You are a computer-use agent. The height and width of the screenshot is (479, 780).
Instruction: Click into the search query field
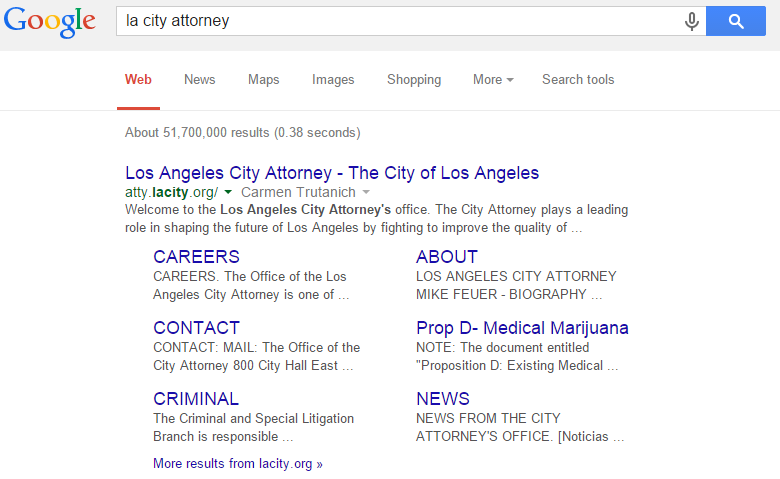pyautogui.click(x=400, y=21)
